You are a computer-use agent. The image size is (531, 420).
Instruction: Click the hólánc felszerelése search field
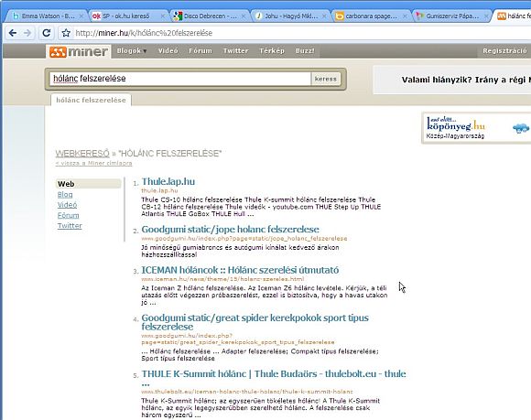click(180, 79)
